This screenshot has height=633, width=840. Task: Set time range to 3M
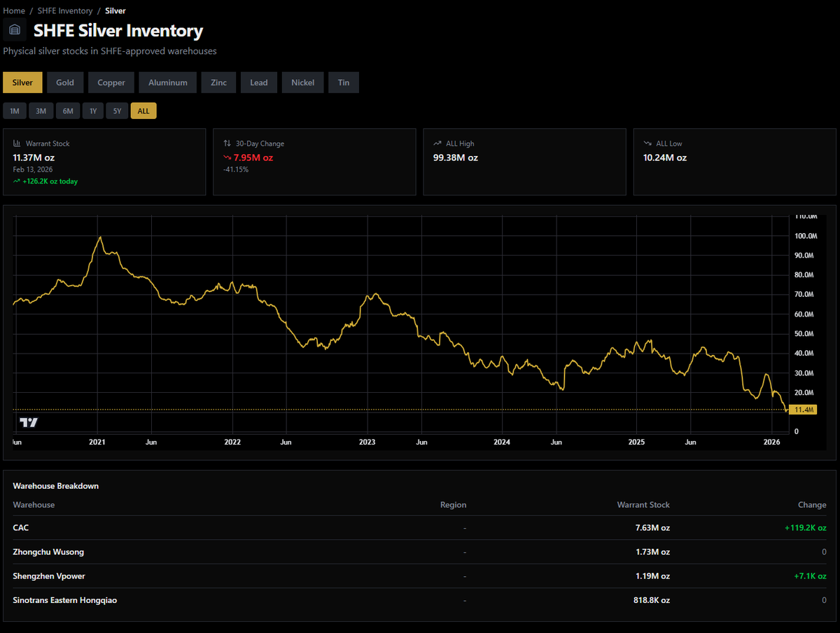click(x=41, y=111)
